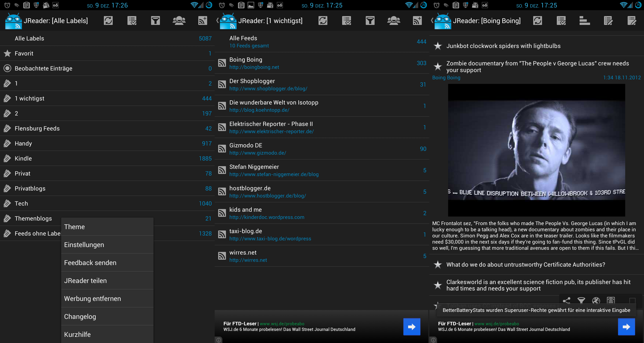Expand the Junkbot clockwork spiders article title
The image size is (644, 343).
click(503, 46)
